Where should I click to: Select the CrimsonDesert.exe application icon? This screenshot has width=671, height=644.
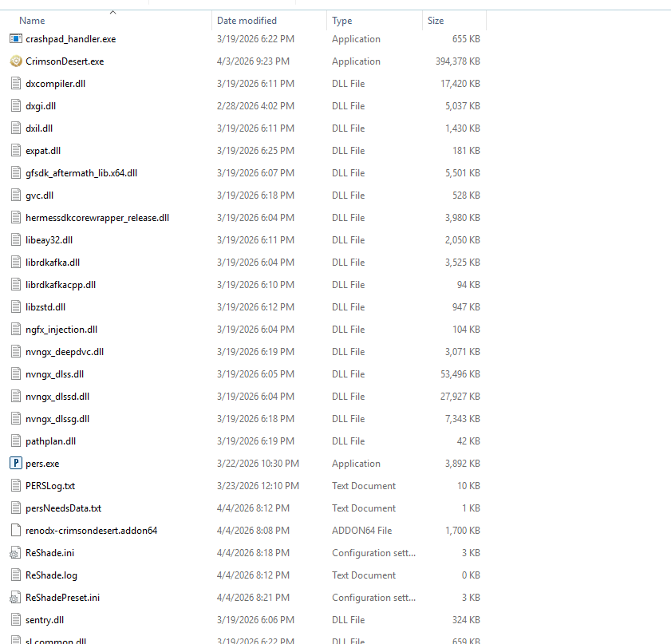pos(16,61)
